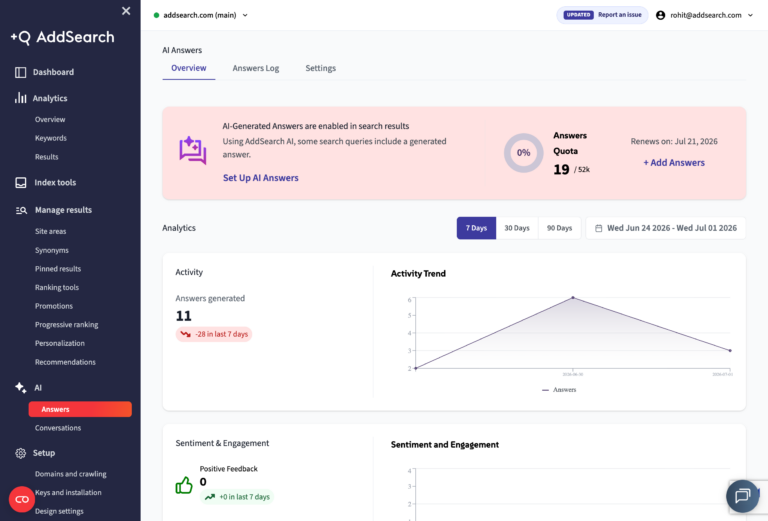Image resolution: width=768 pixels, height=521 pixels.
Task: Switch analytics to 90 Days
Action: 559,228
